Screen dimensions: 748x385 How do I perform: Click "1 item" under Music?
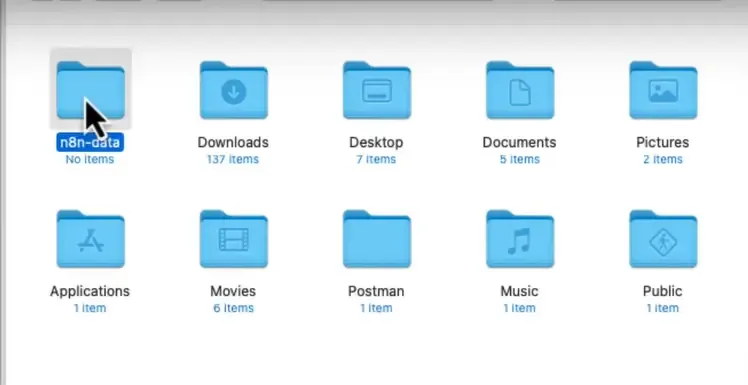click(519, 308)
